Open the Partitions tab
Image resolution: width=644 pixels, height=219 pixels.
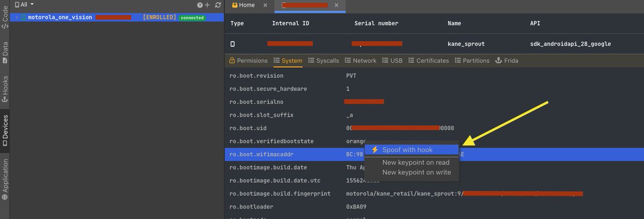click(472, 61)
